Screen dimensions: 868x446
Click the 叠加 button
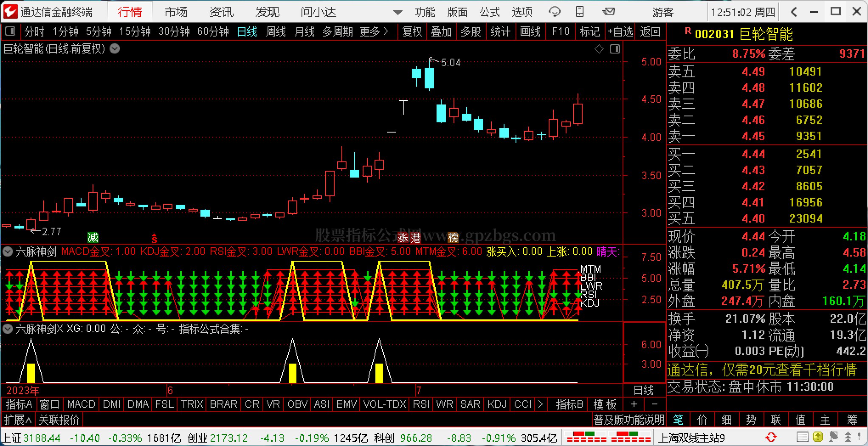point(441,31)
